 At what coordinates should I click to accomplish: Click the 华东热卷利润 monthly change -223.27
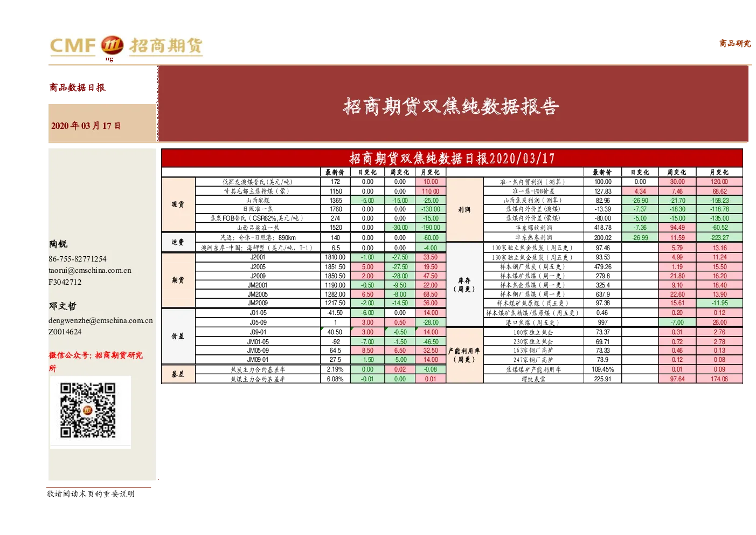pyautogui.click(x=720, y=237)
